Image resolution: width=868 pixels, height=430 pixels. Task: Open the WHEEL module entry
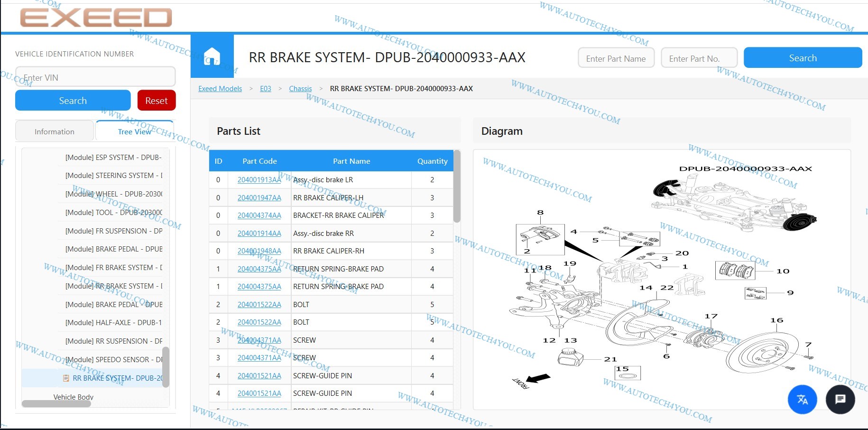coord(114,194)
